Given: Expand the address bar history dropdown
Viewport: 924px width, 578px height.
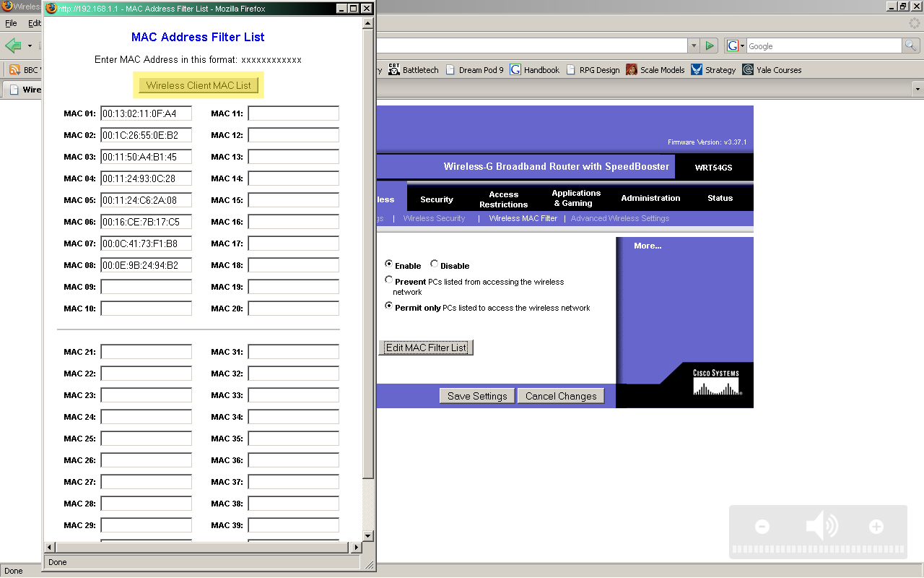Looking at the screenshot, I should pos(694,46).
